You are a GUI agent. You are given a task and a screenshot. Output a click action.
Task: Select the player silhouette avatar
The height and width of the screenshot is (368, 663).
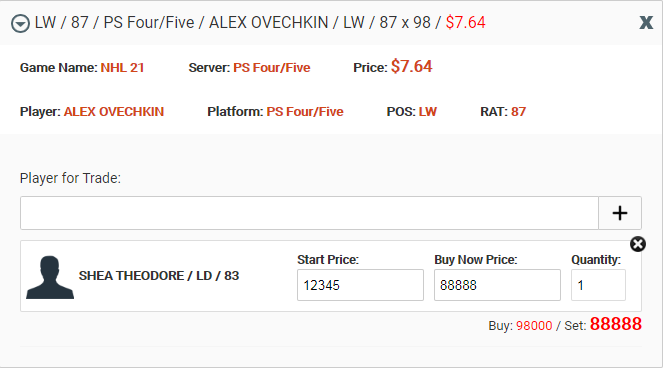click(50, 277)
